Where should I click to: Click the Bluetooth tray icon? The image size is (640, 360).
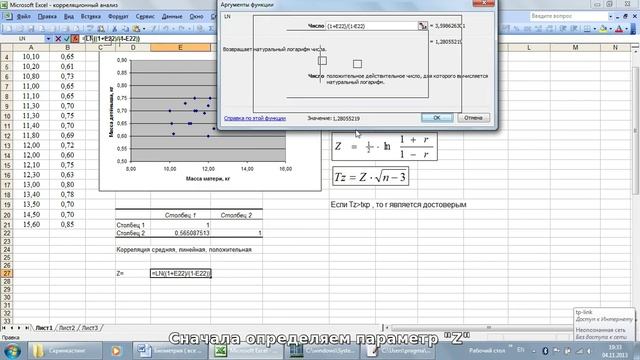coord(545,351)
